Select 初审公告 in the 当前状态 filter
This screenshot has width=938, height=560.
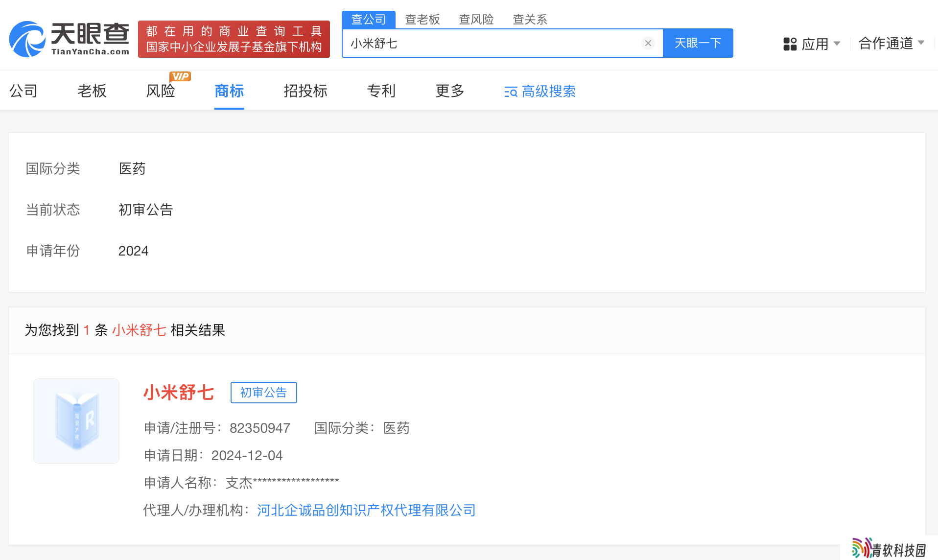coord(146,210)
